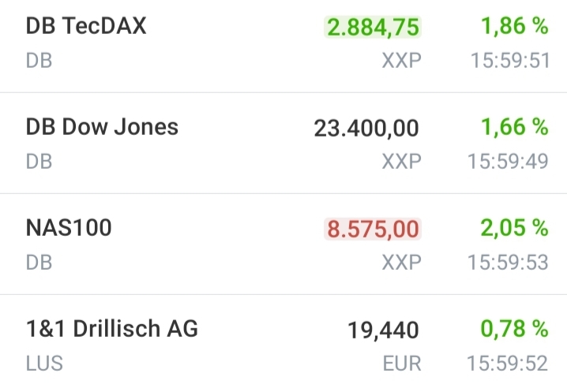Click the 15:59:53 timestamp
The image size is (567, 392).
[x=508, y=263]
